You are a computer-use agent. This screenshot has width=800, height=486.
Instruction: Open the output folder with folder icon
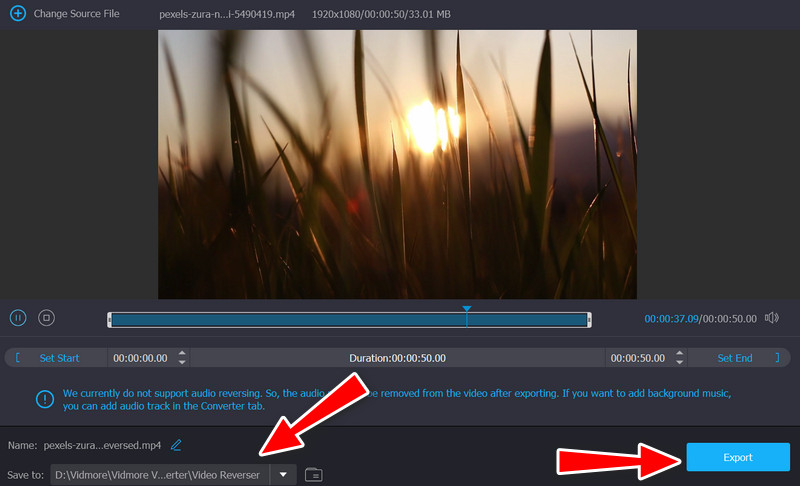coord(313,474)
